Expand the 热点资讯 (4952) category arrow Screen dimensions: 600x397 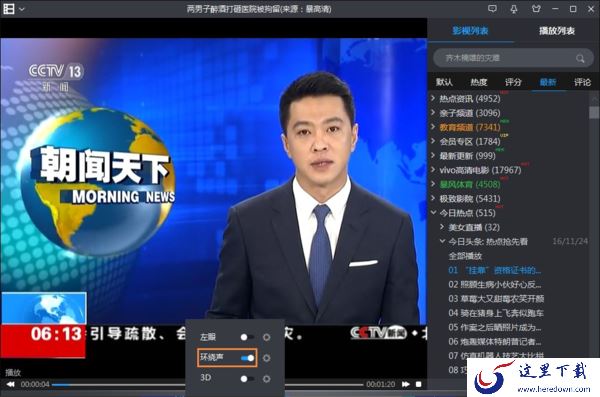(433, 98)
